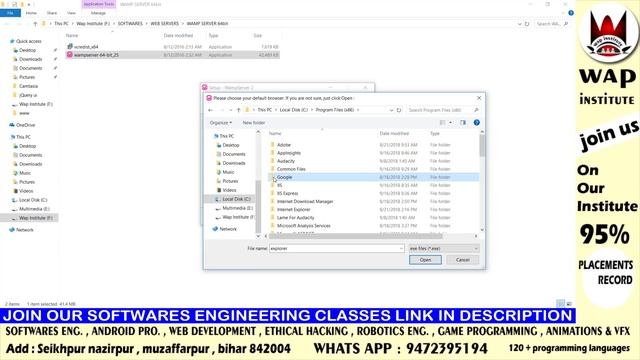This screenshot has width=640, height=360.
Task: Open dialog help icon
Action: (x=476, y=122)
